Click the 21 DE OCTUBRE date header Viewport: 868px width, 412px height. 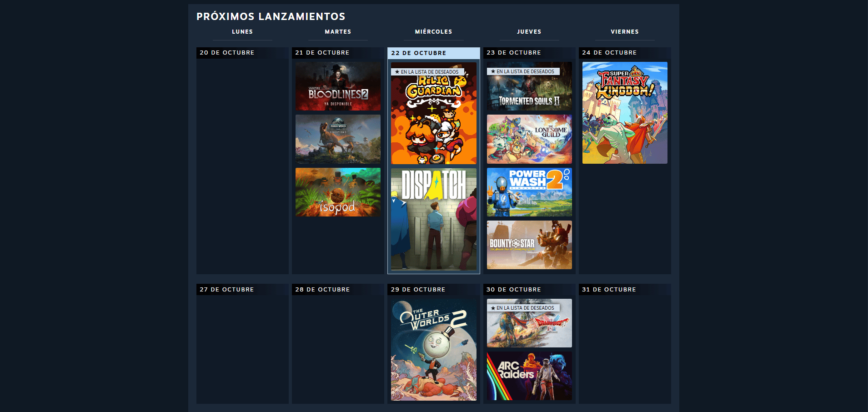tap(338, 53)
